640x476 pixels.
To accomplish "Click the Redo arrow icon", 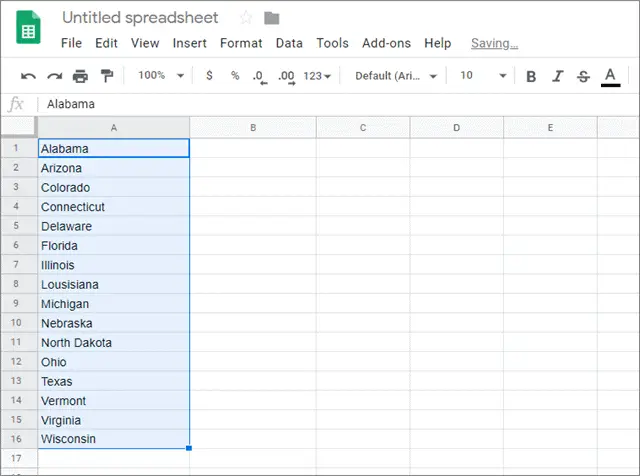I will pos(54,76).
